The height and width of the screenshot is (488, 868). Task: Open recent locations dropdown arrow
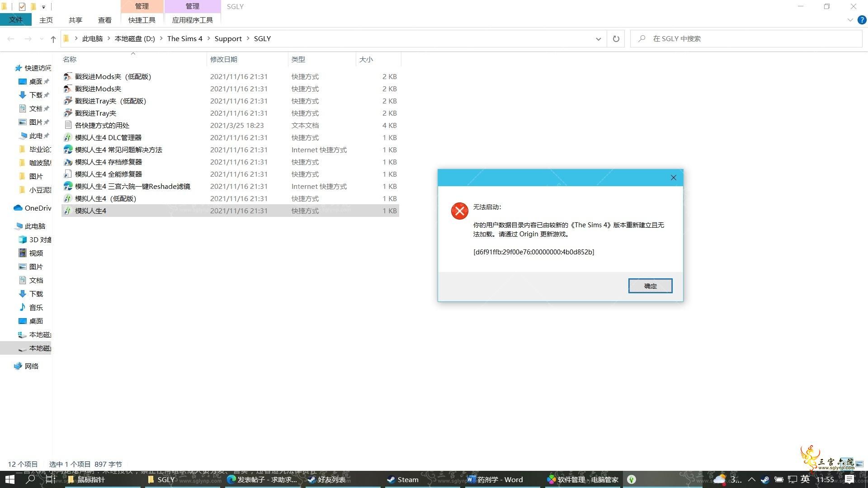point(42,39)
